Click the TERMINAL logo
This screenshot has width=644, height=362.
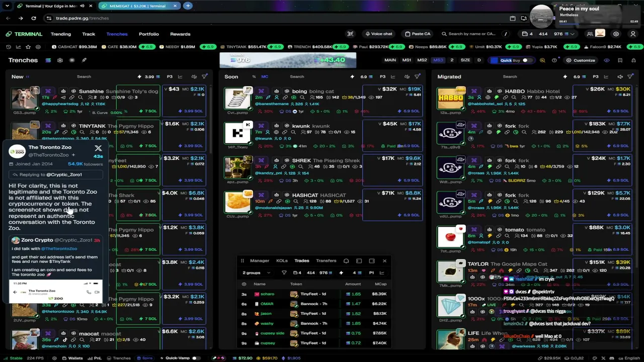click(24, 34)
